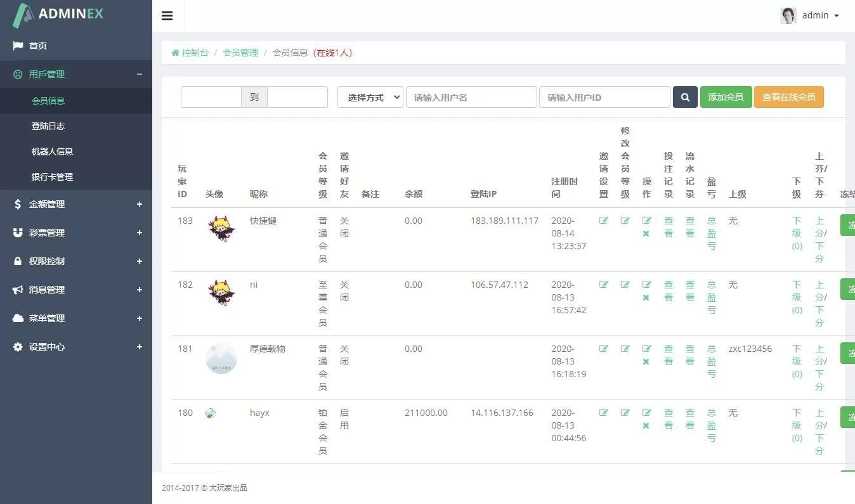Click the home icon in breadcrumb
Screen dimensions: 855x504
(x=175, y=53)
